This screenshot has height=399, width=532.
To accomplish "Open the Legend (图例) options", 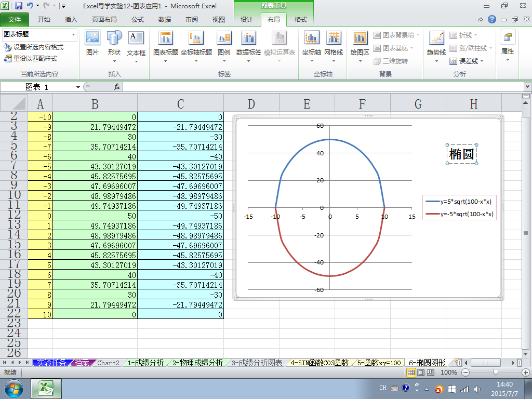I will point(224,43).
